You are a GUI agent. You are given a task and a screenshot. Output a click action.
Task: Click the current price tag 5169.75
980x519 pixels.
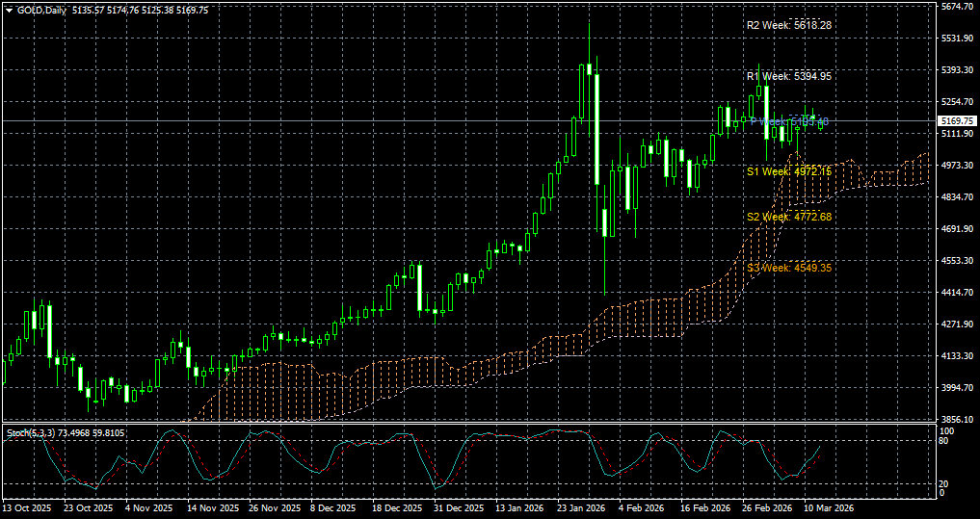pyautogui.click(x=957, y=121)
